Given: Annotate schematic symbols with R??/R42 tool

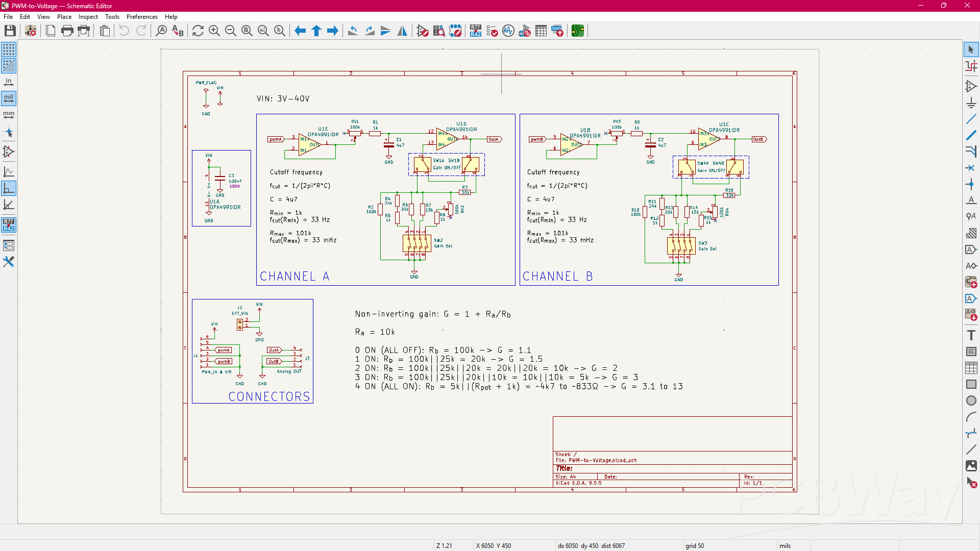Looking at the screenshot, I should tap(476, 31).
